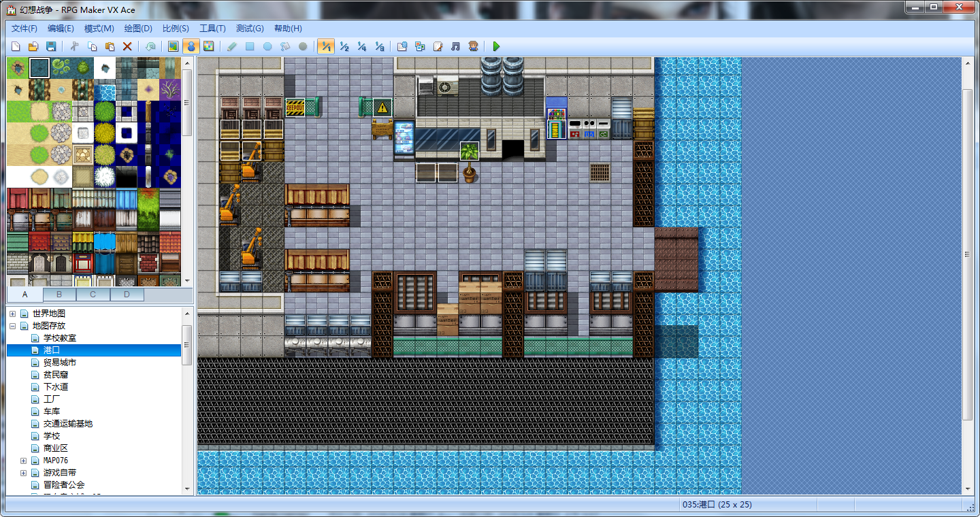Click the Cut scissors icon
Image resolution: width=980 pixels, height=517 pixels.
pyautogui.click(x=74, y=46)
